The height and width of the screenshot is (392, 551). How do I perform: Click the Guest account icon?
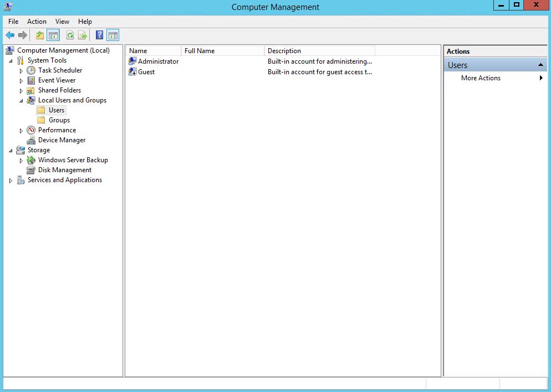pyautogui.click(x=132, y=72)
